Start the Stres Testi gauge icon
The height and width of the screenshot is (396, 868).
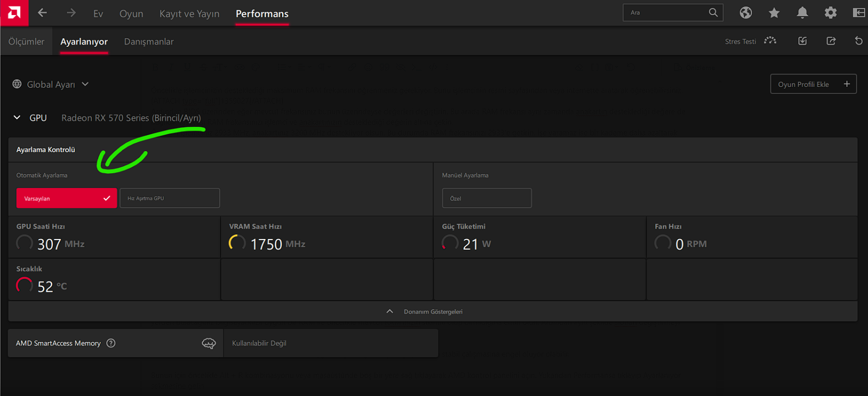point(770,41)
